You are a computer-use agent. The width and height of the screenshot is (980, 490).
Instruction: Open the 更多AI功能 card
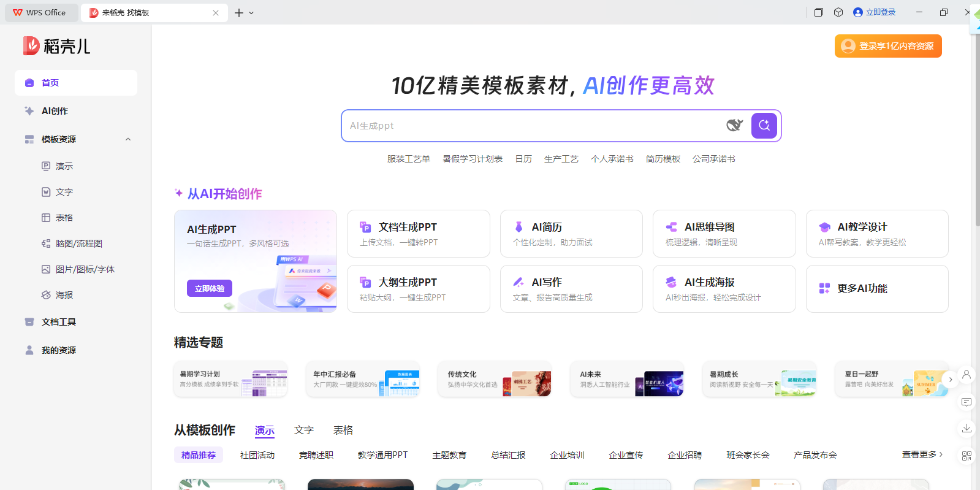[877, 289]
